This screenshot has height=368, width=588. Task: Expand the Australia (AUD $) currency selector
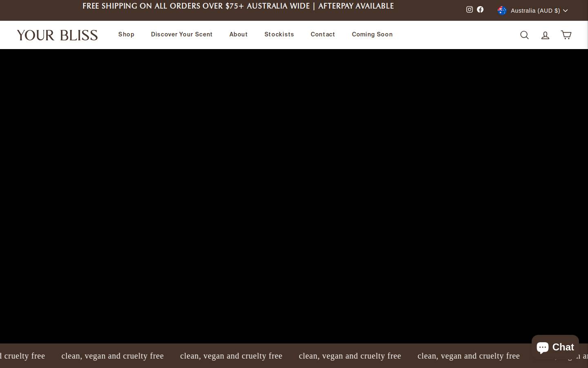533,11
